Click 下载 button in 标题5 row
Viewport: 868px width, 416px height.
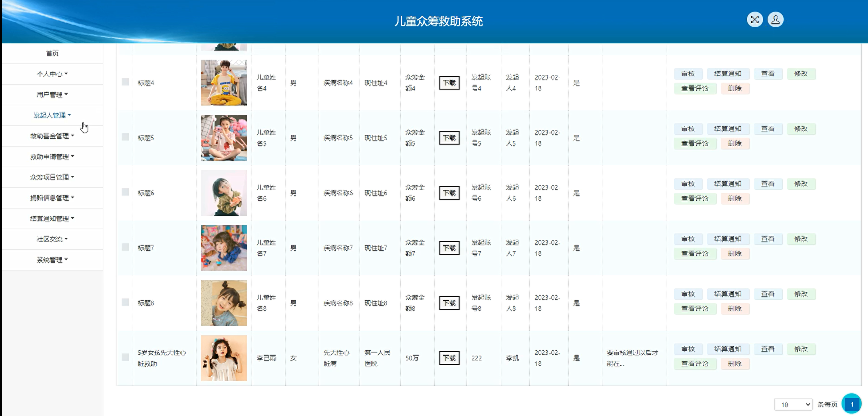449,138
